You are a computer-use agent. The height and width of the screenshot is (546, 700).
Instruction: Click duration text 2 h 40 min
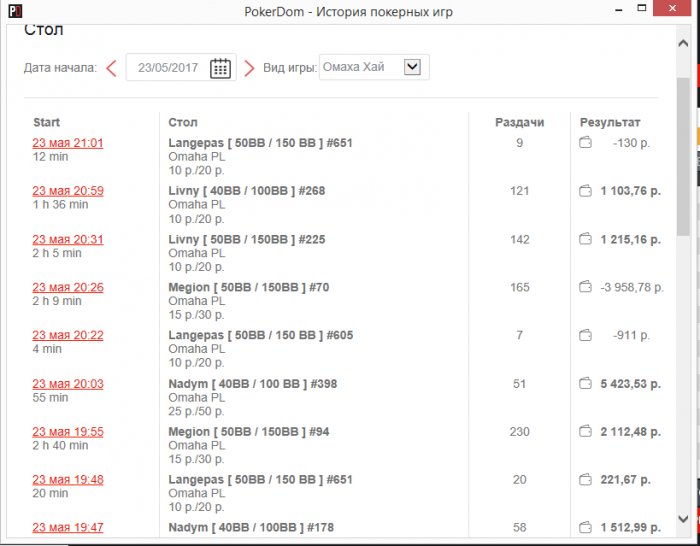pyautogui.click(x=60, y=445)
